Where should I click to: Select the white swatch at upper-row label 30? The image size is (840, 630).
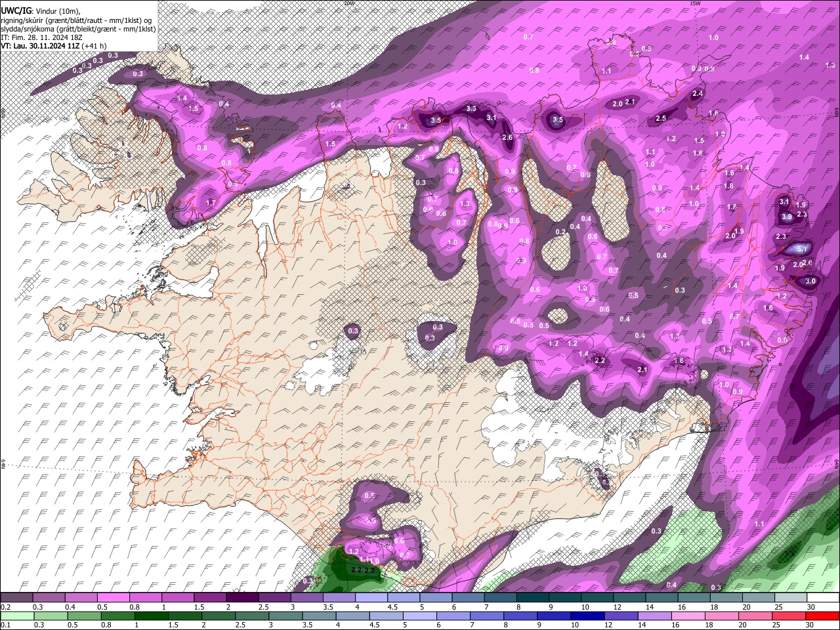[823, 597]
